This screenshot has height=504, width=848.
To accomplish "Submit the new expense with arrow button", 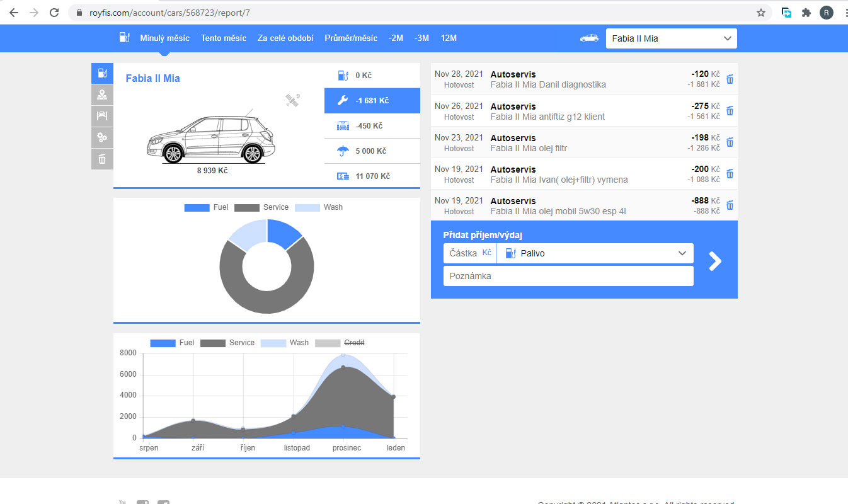I will coord(715,261).
